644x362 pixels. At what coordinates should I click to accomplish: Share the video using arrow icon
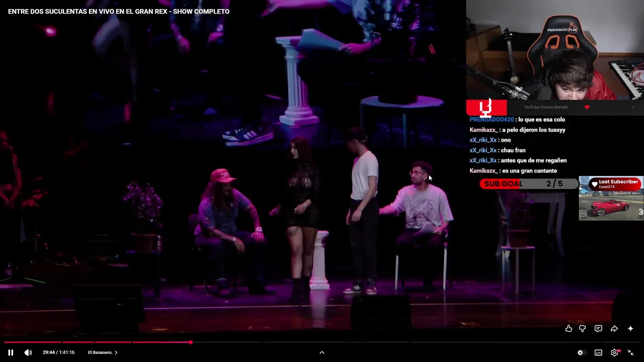[614, 328]
